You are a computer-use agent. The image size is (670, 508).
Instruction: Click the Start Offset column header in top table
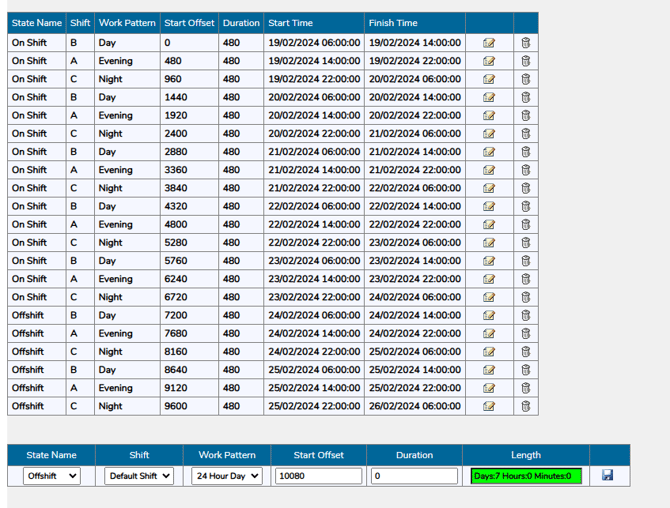(189, 23)
